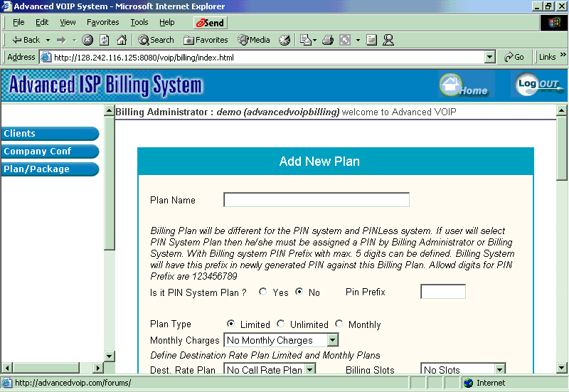Open the Edit button dropdown arrow
The image size is (569, 392).
coord(358,40)
